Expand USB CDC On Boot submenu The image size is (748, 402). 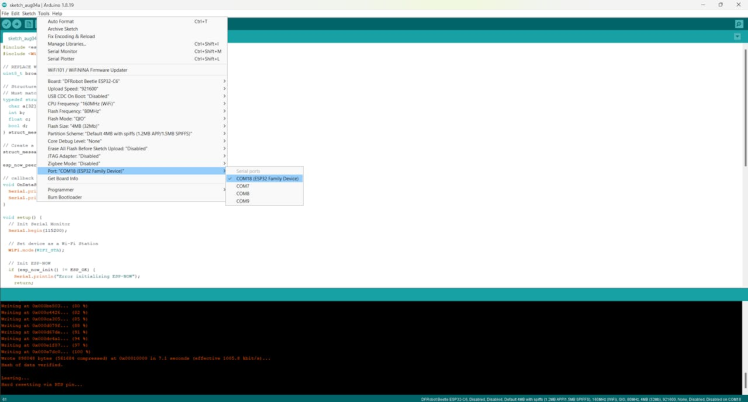[x=132, y=96]
